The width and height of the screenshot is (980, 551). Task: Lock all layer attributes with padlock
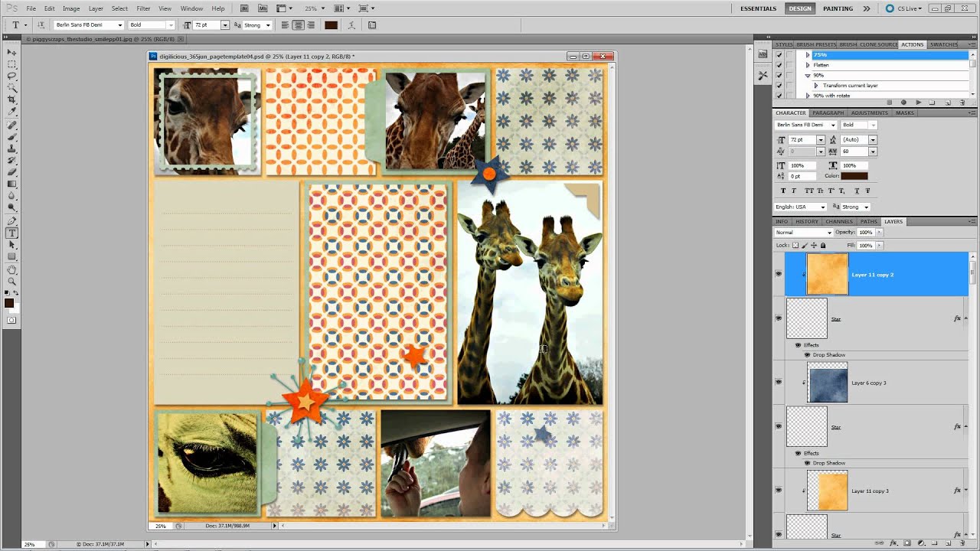(823, 246)
